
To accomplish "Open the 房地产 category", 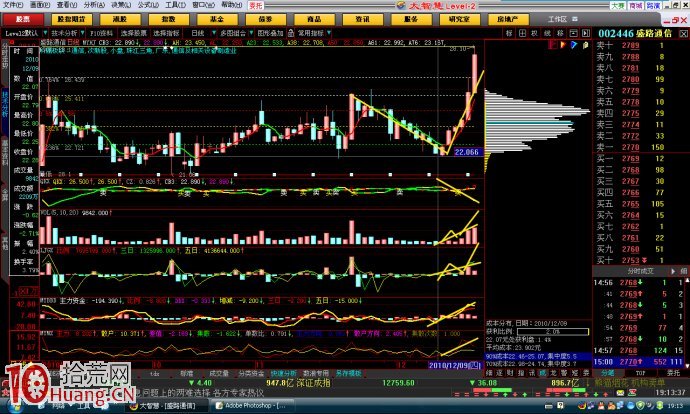I will [x=507, y=19].
